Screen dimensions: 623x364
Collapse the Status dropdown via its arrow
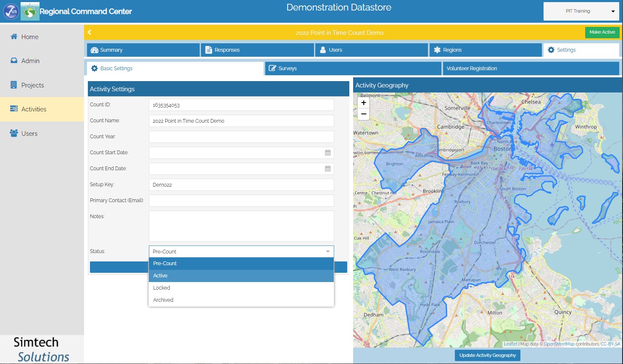point(328,251)
